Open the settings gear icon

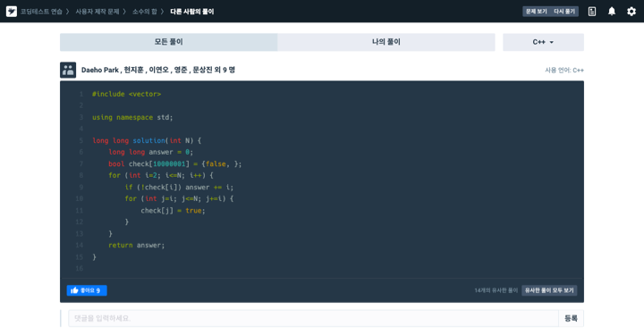[x=631, y=12]
